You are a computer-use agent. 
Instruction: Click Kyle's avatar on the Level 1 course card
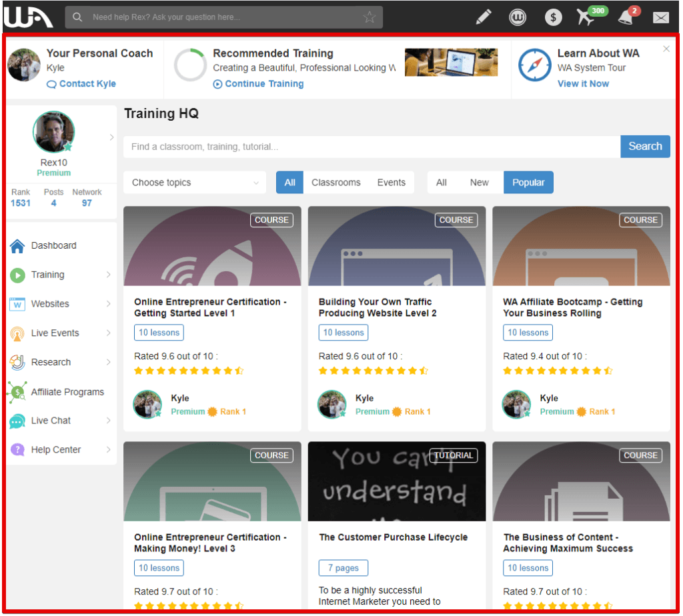147,405
